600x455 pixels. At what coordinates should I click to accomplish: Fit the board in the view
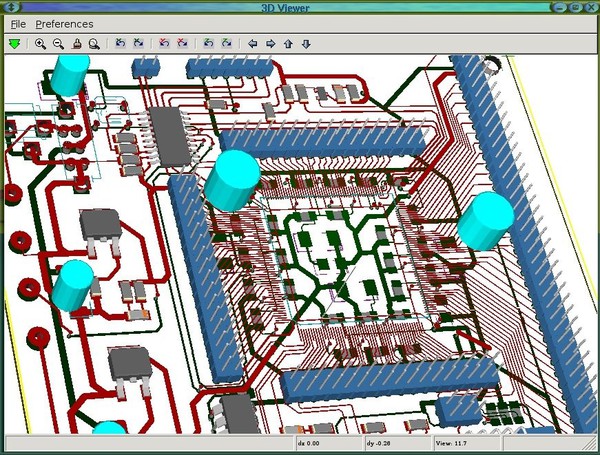[93, 44]
